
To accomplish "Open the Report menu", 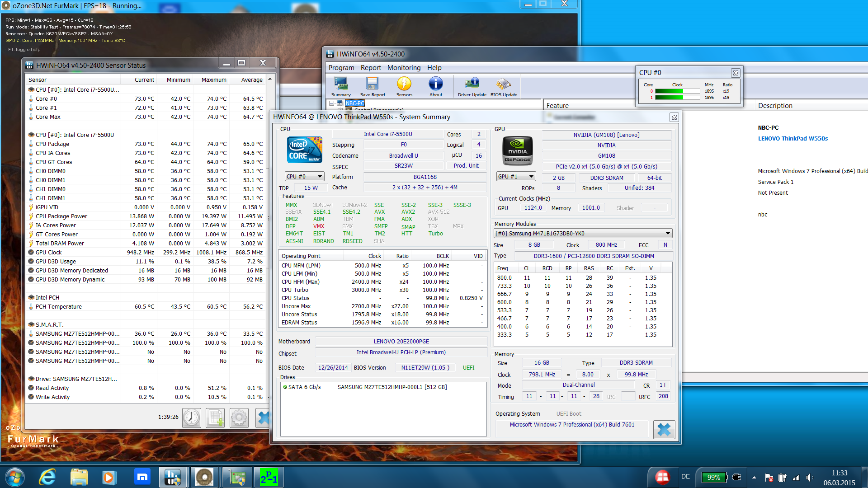I will [x=371, y=68].
